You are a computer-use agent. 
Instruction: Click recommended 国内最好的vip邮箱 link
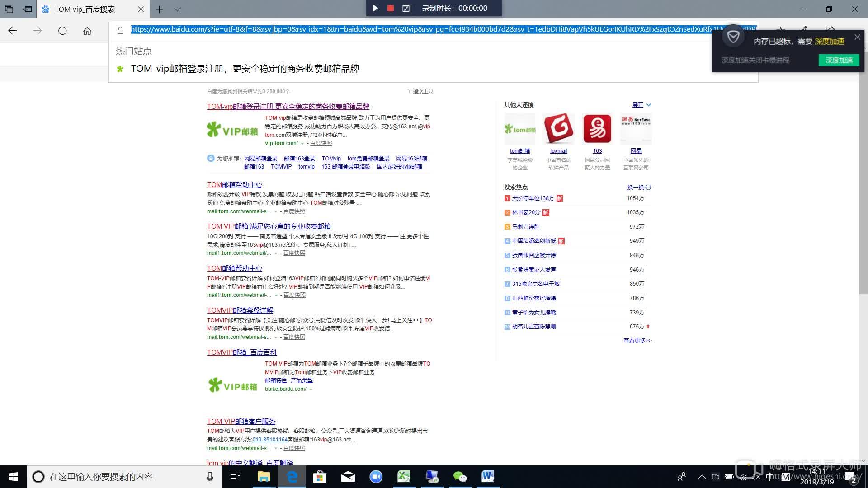[400, 167]
